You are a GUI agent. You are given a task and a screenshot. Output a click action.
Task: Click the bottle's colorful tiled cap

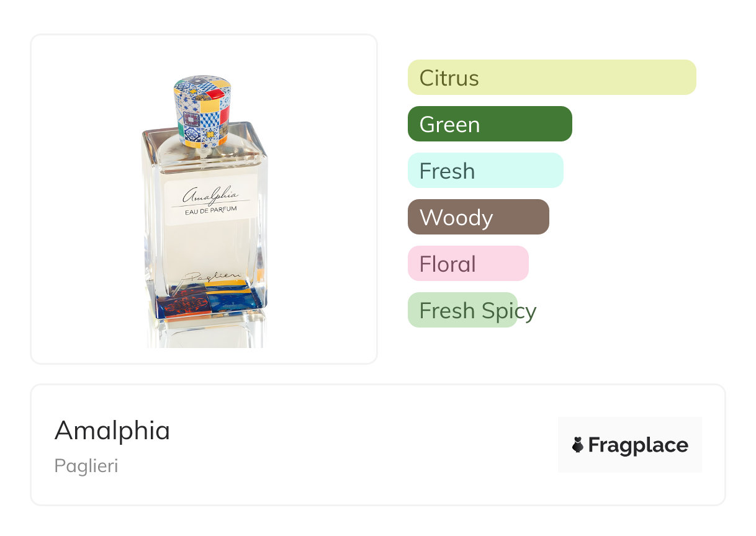[x=202, y=110]
